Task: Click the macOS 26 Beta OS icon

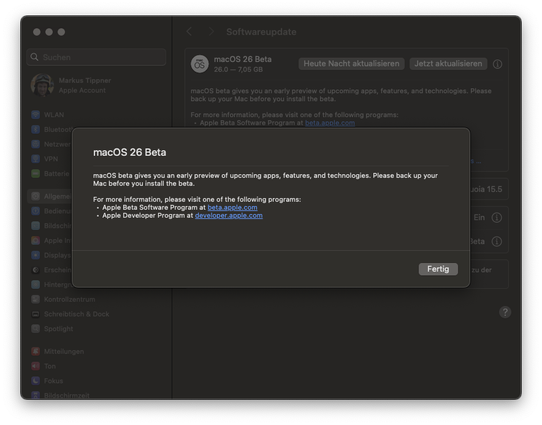Action: [x=199, y=64]
